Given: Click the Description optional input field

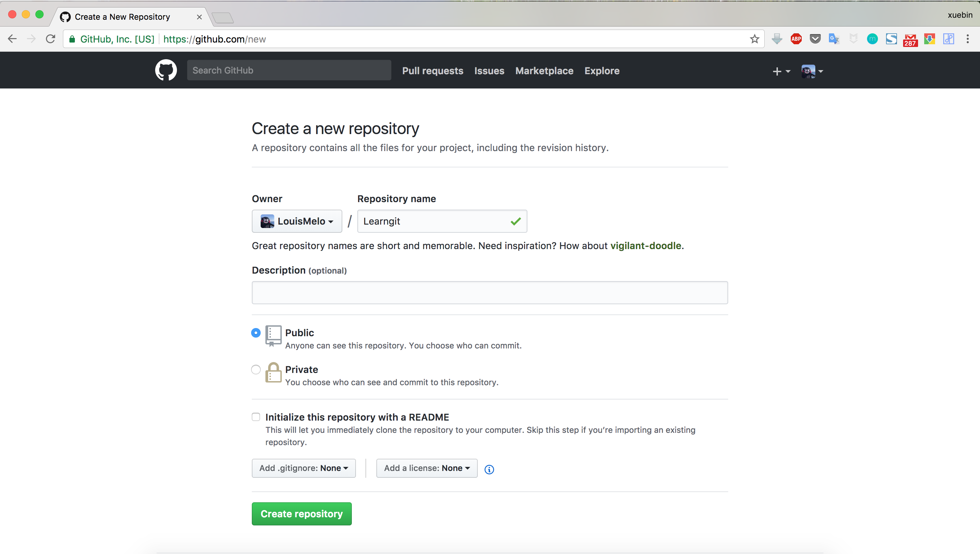Looking at the screenshot, I should pos(490,292).
